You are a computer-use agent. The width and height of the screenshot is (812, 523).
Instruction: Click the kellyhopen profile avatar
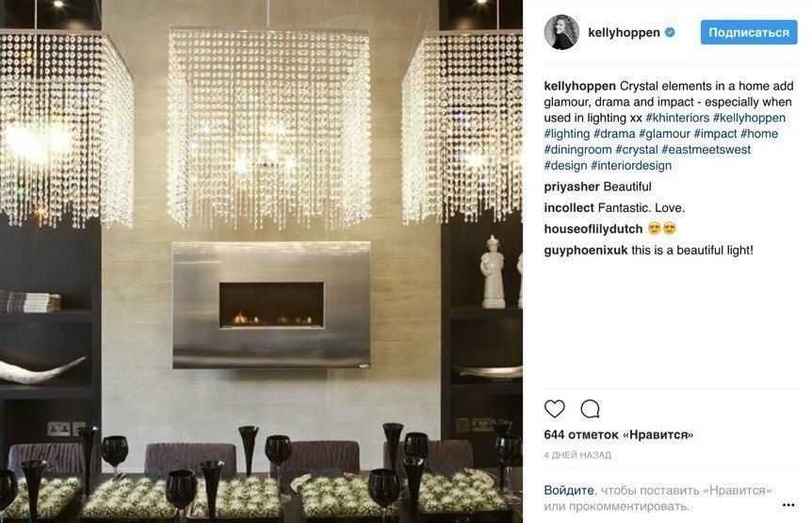(561, 32)
